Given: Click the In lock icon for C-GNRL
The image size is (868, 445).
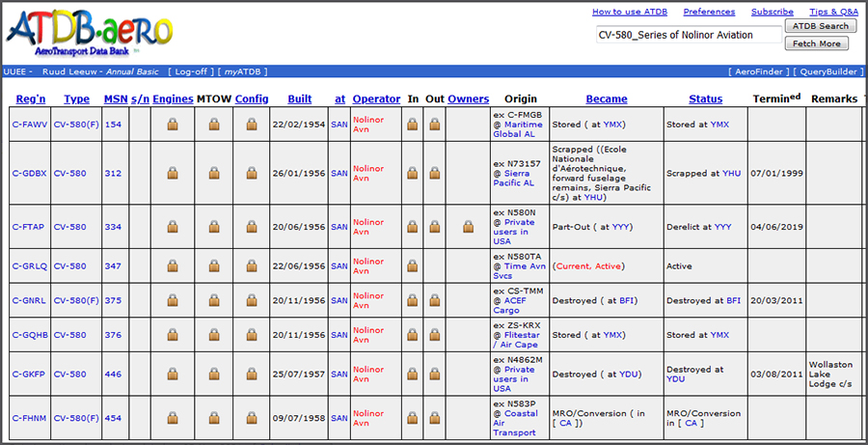Looking at the screenshot, I should click(413, 300).
